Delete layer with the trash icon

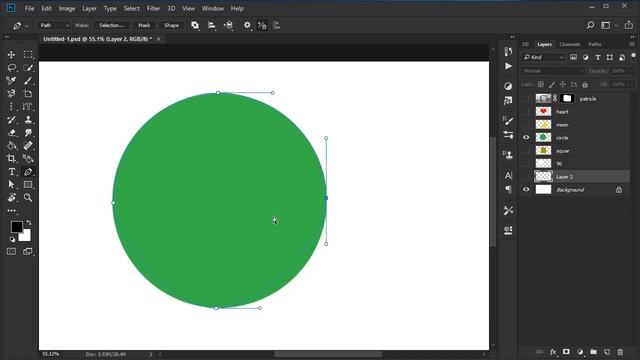click(620, 352)
